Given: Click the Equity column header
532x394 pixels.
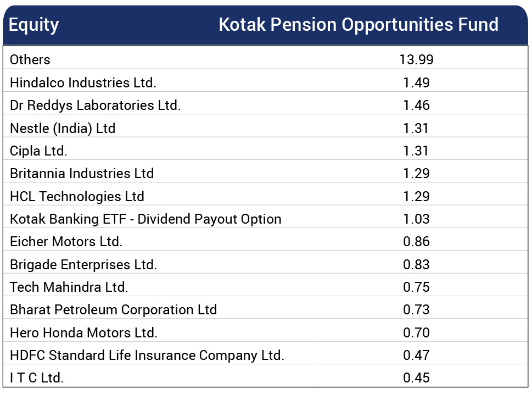Looking at the screenshot, I should [33, 25].
